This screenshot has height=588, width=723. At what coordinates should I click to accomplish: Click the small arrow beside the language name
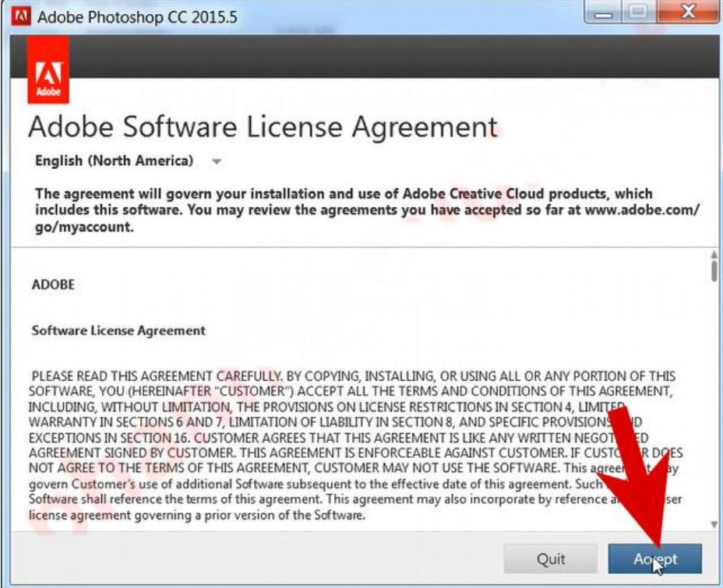[x=217, y=162]
